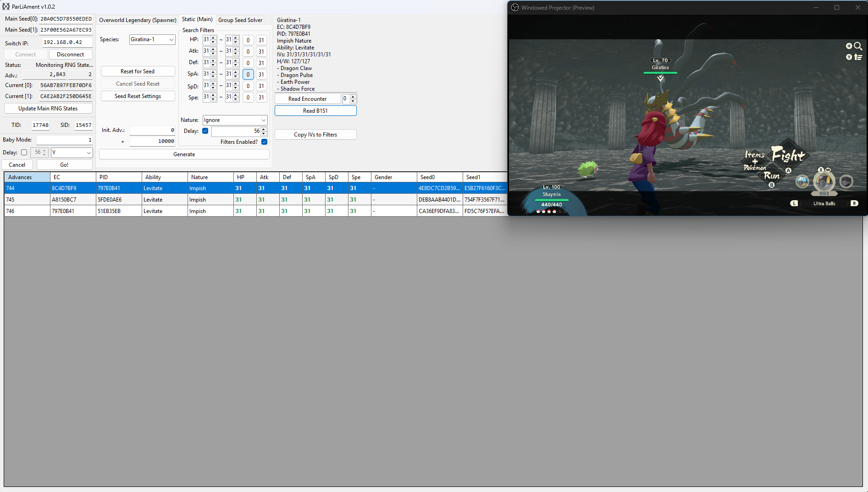
Task: Sort by the PID column header
Action: (119, 177)
